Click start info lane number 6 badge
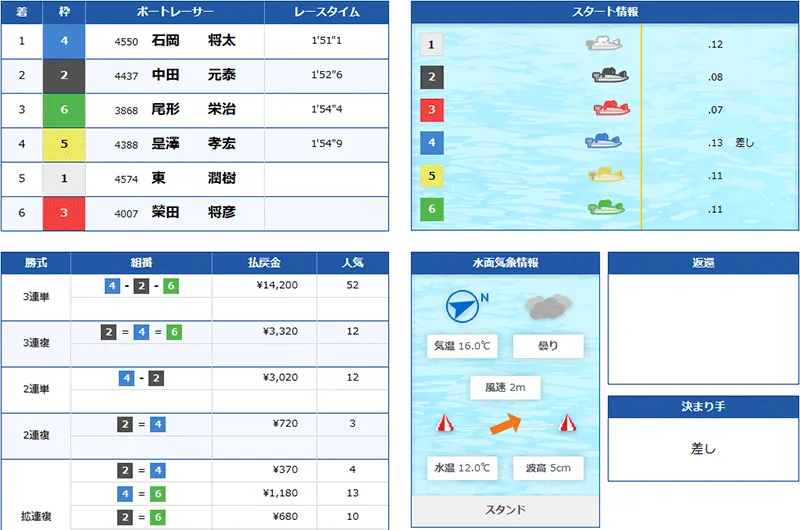 coord(432,209)
